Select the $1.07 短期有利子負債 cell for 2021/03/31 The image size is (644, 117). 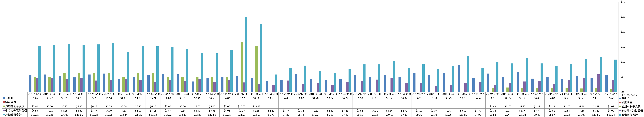[611, 106]
